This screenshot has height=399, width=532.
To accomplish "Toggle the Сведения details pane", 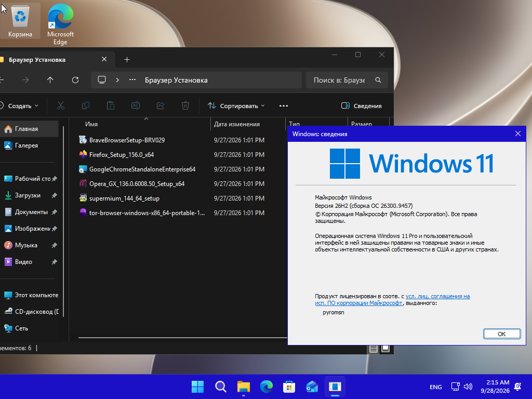I will tap(362, 106).
